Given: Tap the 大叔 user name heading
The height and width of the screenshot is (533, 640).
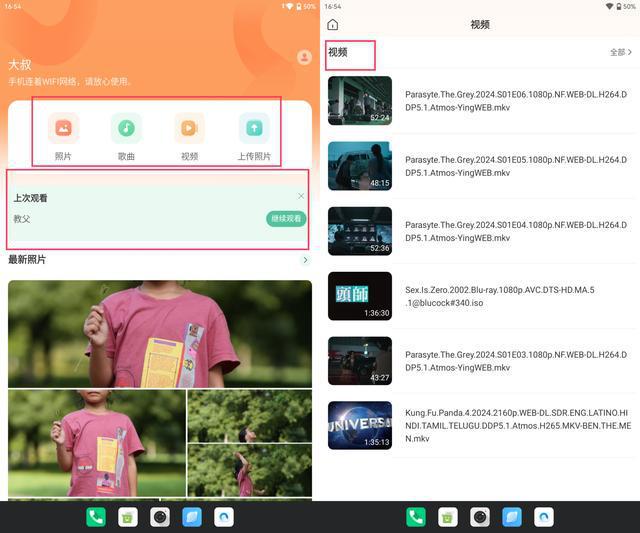Looking at the screenshot, I should (x=20, y=64).
